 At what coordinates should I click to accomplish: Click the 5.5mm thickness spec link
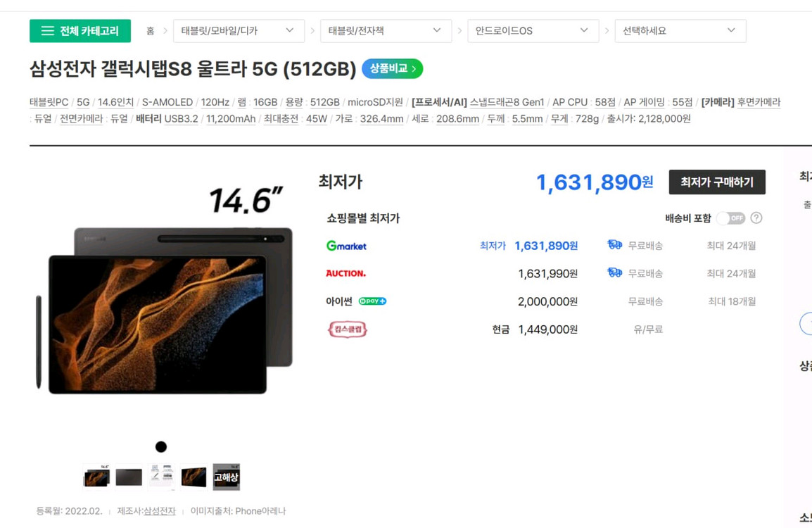pyautogui.click(x=527, y=119)
